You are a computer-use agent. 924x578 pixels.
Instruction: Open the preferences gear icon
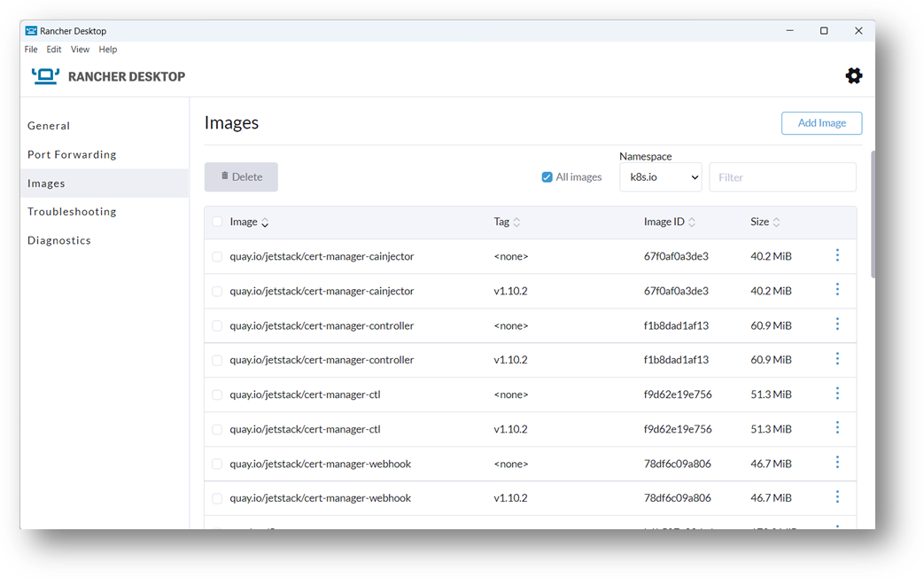pos(853,76)
